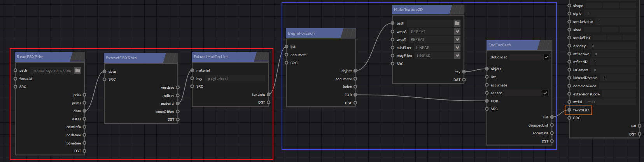This screenshot has width=644, height=162.
Task: Click the MakeTexture2D tex output socket
Action: coord(464,72)
